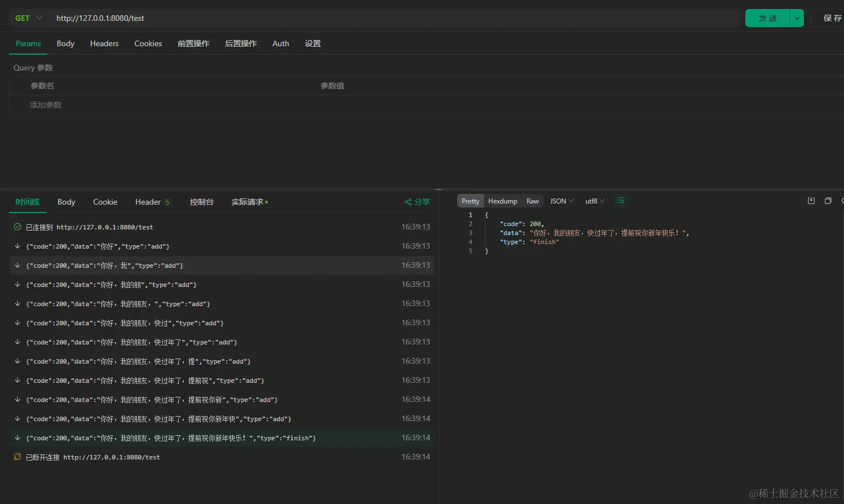Image resolution: width=844 pixels, height=504 pixels.
Task: Switch to Hexdump response view
Action: pyautogui.click(x=502, y=201)
